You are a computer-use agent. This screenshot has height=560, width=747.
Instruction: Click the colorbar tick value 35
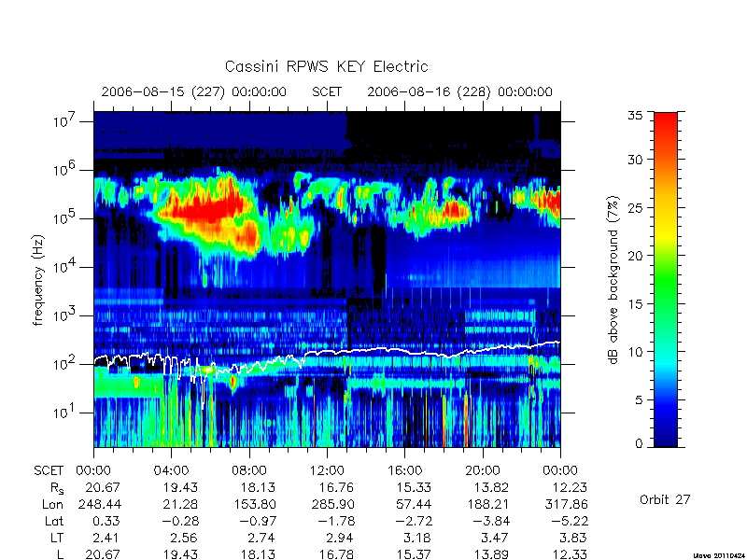[635, 116]
